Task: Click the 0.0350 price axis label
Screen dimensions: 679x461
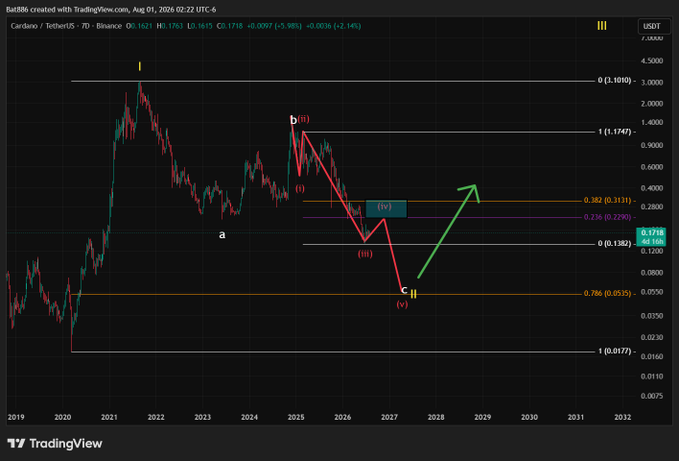Action: coord(652,316)
